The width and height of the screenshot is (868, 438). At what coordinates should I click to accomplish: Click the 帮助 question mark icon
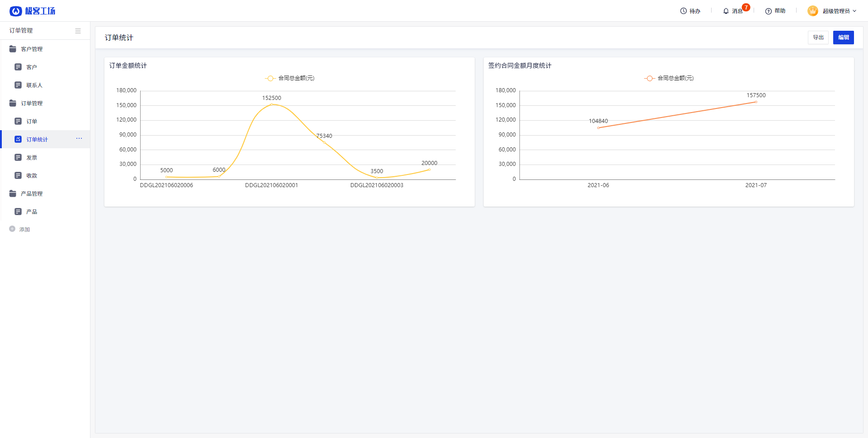click(x=768, y=11)
